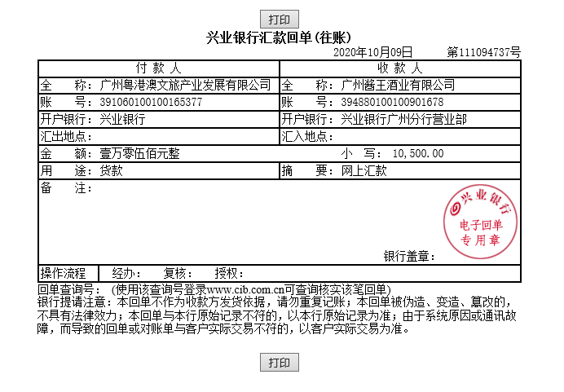Click the bottom 打印 button

(x=280, y=363)
